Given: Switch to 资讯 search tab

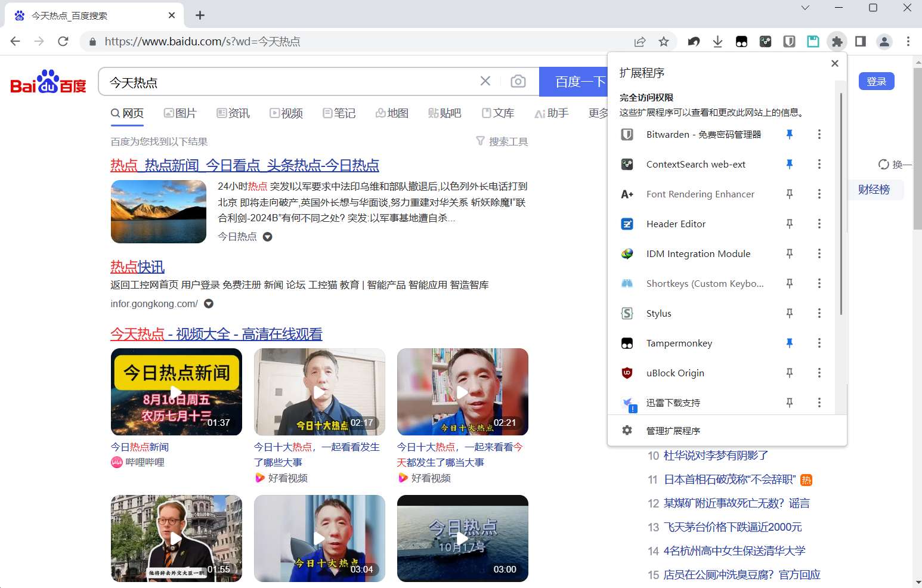Looking at the screenshot, I should tap(233, 113).
